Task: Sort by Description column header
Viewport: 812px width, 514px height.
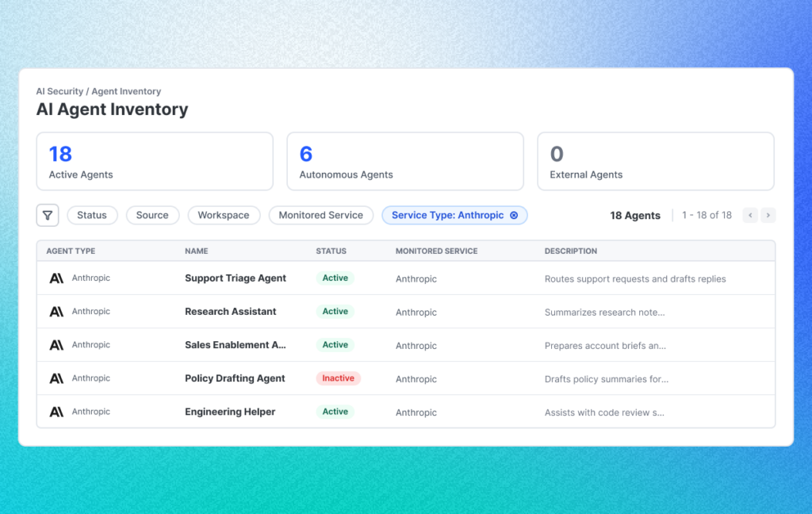Action: [571, 251]
